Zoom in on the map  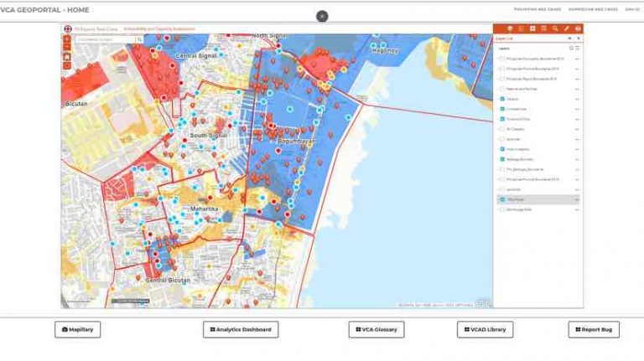pyautogui.click(x=67, y=39)
